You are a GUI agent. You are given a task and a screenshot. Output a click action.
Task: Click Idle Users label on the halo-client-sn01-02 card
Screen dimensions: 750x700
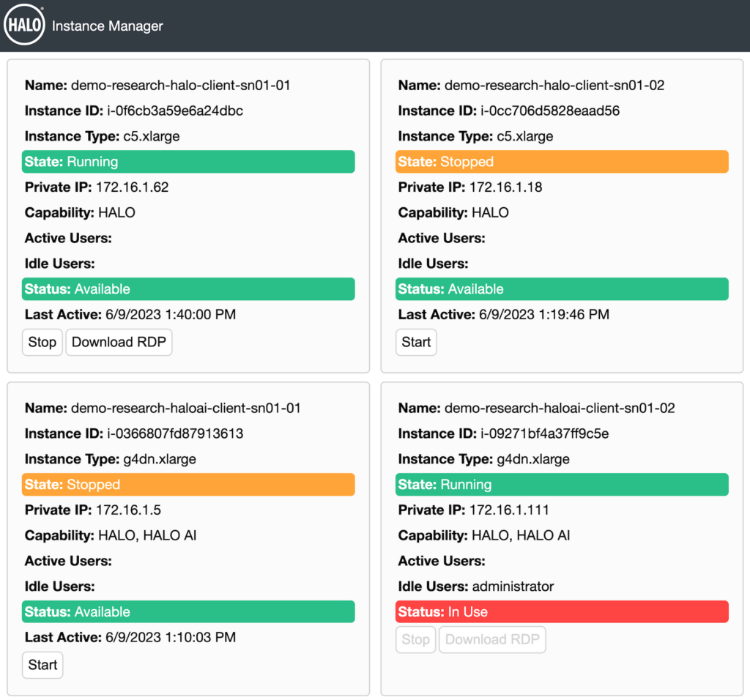434,264
